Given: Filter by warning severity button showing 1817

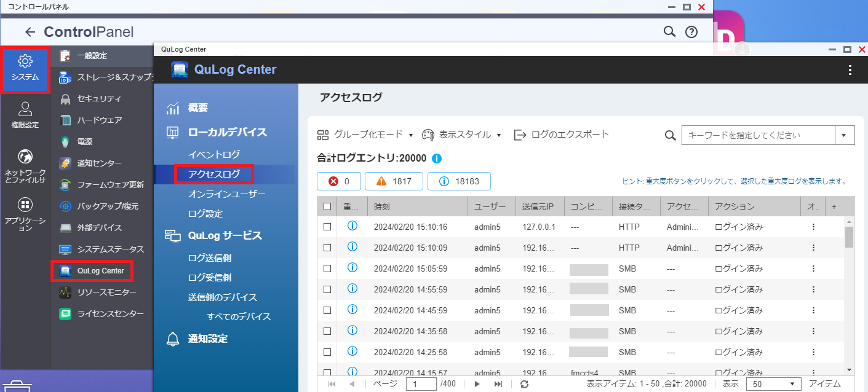Looking at the screenshot, I should click(x=393, y=181).
